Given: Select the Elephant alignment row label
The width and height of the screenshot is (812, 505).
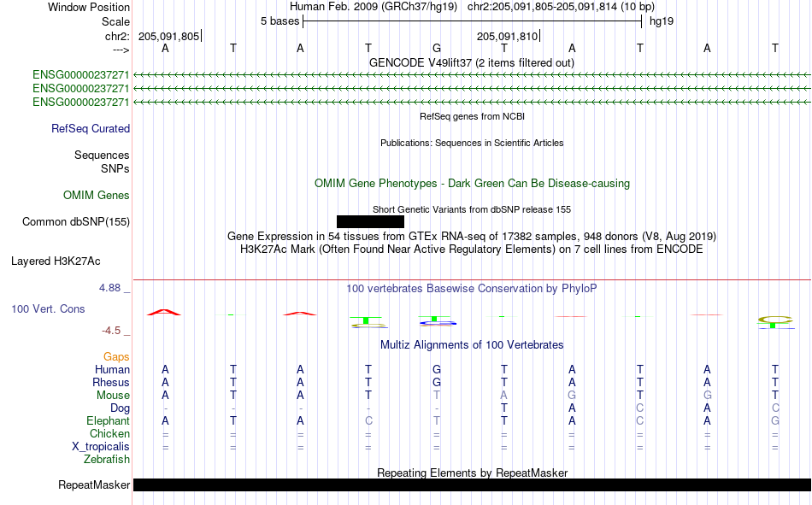Looking at the screenshot, I should tap(109, 420).
